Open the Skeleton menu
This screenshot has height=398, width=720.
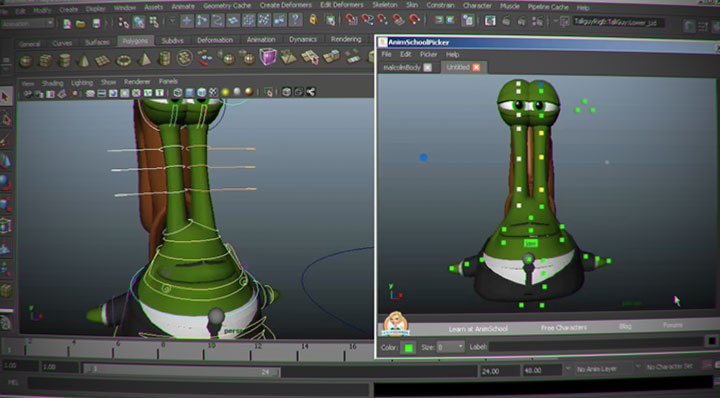click(x=384, y=5)
